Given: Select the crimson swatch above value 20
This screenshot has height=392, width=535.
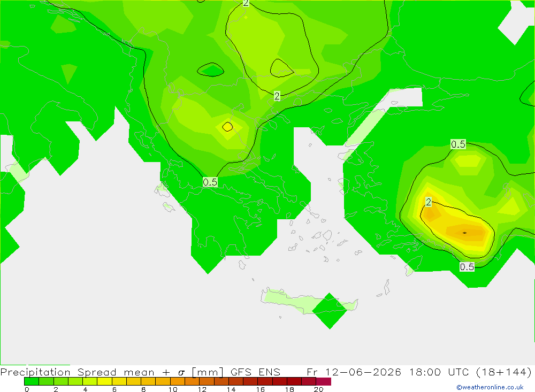Looking at the screenshot, I should coord(324,381).
